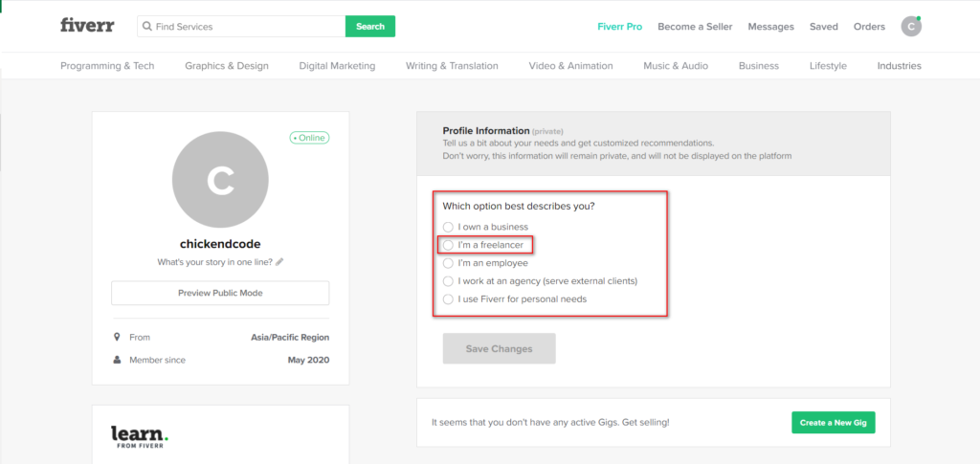Screen dimensions: 980x464
Task: Open the Lifestyle category
Action: [828, 66]
